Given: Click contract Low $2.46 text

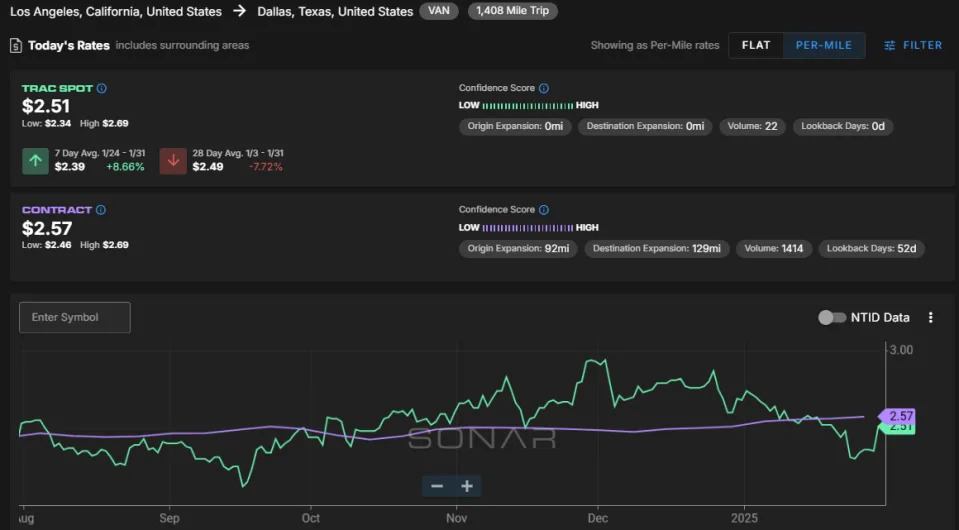Looking at the screenshot, I should [x=46, y=245].
